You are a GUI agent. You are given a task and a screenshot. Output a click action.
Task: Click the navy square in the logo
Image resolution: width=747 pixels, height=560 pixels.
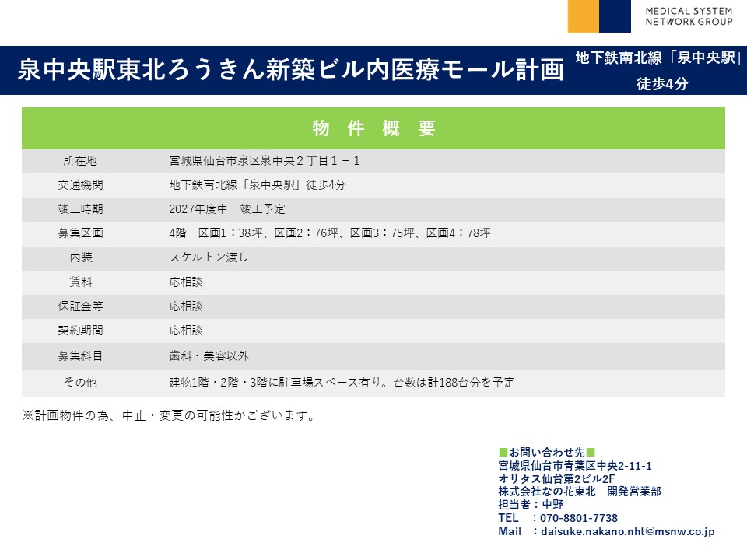coord(615,16)
